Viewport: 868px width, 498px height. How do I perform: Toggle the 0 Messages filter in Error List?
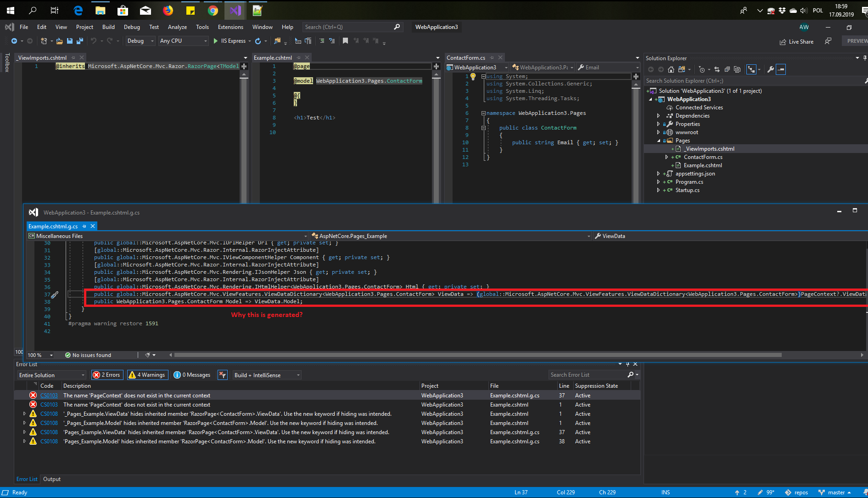point(192,375)
